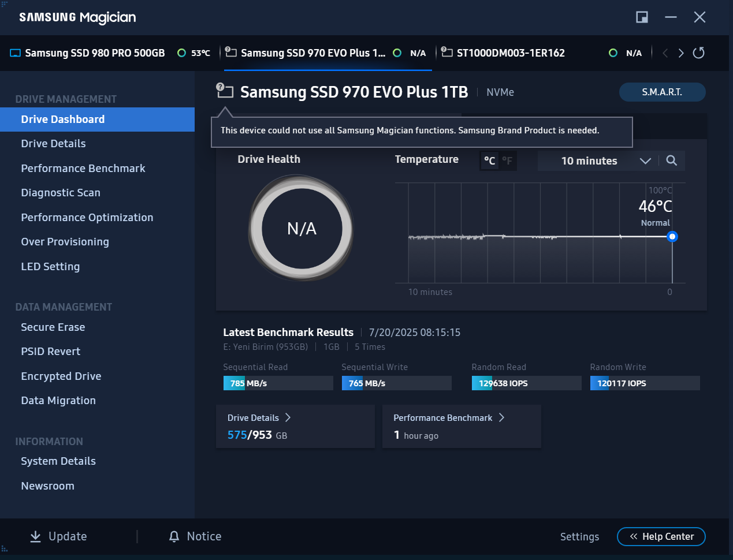Open Settings
Viewport: 733px width, 560px height.
[579, 537]
